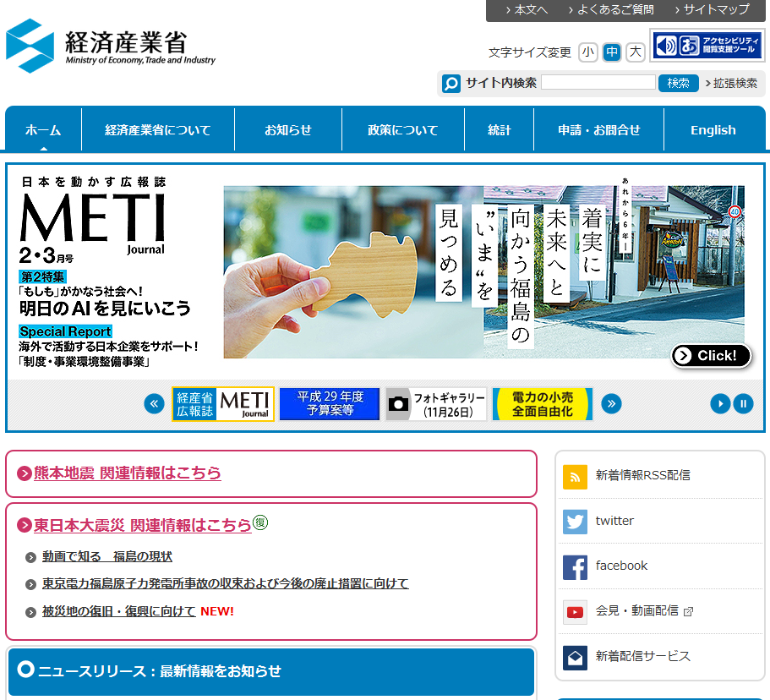Click the Click! button on banner

coord(711,356)
